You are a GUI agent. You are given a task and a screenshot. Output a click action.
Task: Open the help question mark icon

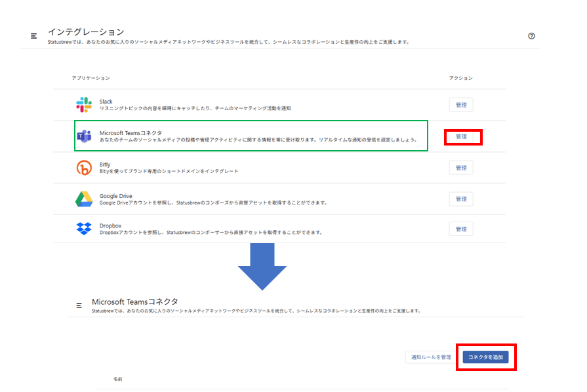[x=531, y=36]
